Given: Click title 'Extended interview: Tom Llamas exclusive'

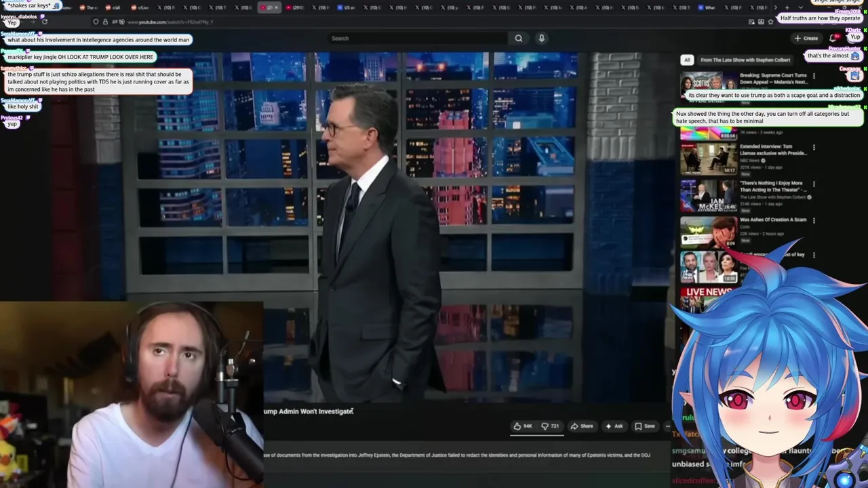Looking at the screenshot, I should tap(772, 150).
